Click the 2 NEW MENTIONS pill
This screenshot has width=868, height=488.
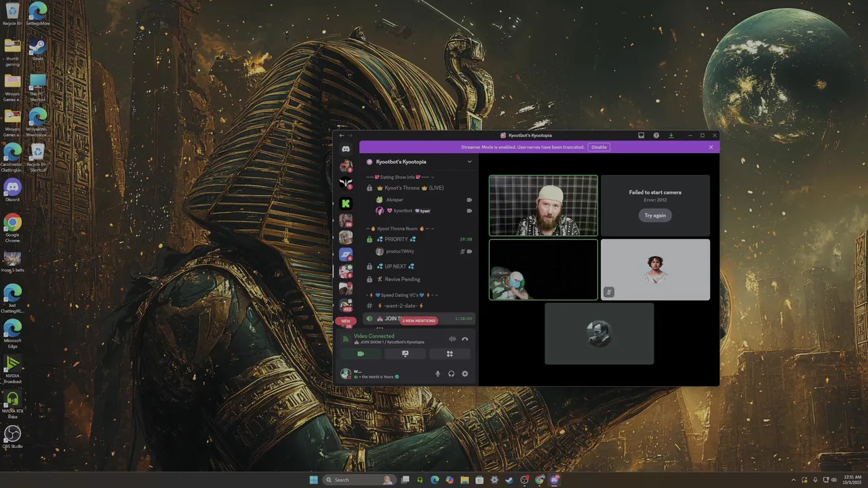click(419, 321)
